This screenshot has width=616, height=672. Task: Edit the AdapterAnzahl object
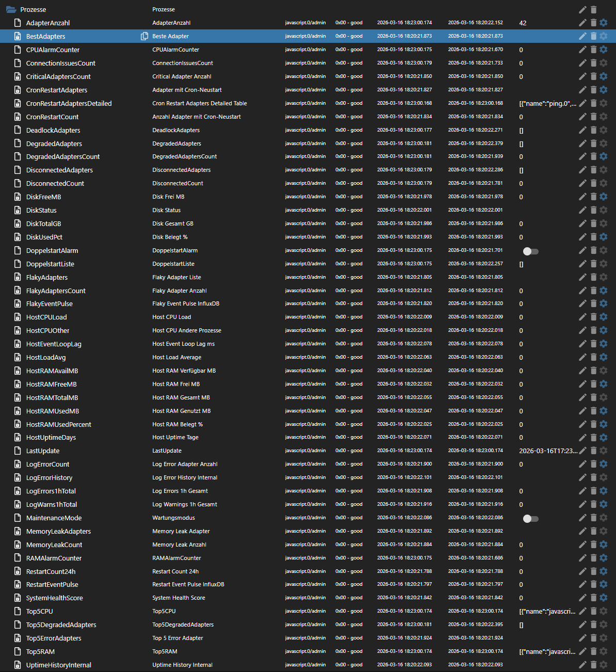[x=582, y=23]
